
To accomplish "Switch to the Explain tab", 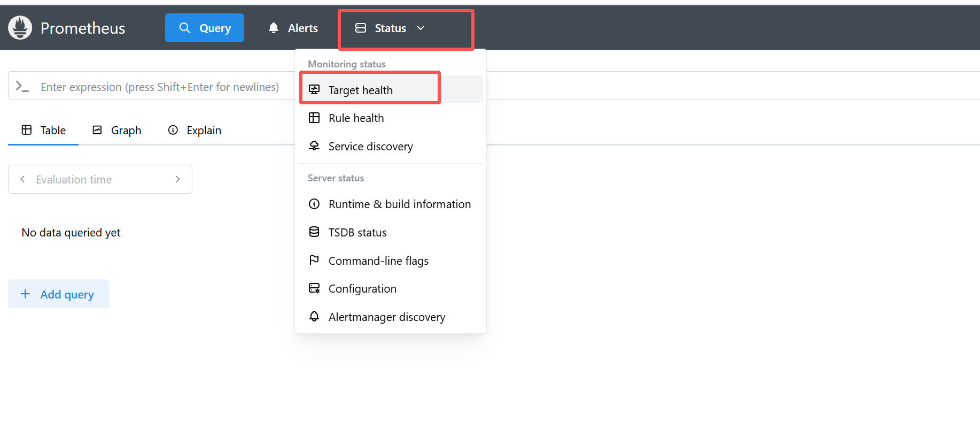I will (x=195, y=130).
